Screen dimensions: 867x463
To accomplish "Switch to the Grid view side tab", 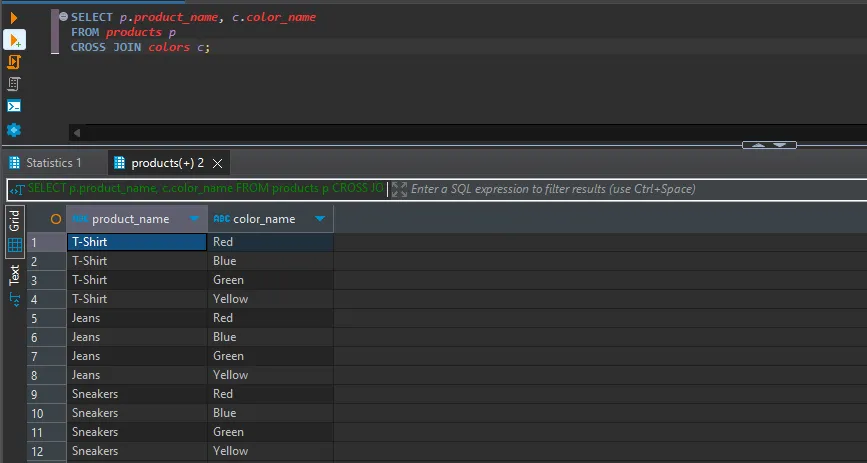I will 14,231.
